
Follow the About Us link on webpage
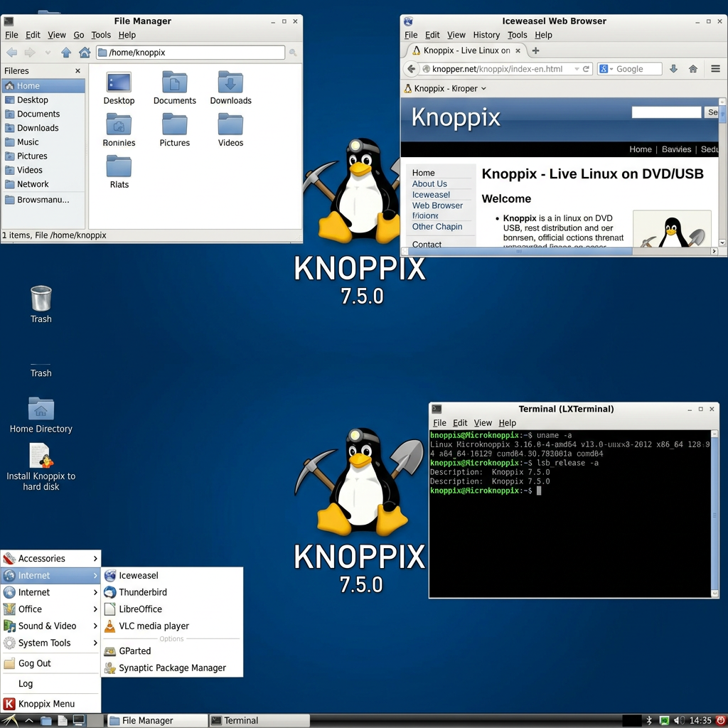429,184
